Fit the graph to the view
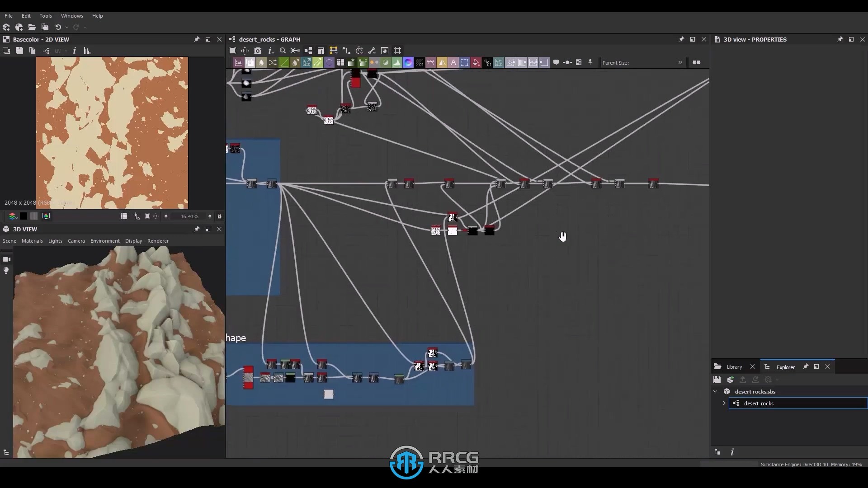868x488 pixels. [232, 51]
